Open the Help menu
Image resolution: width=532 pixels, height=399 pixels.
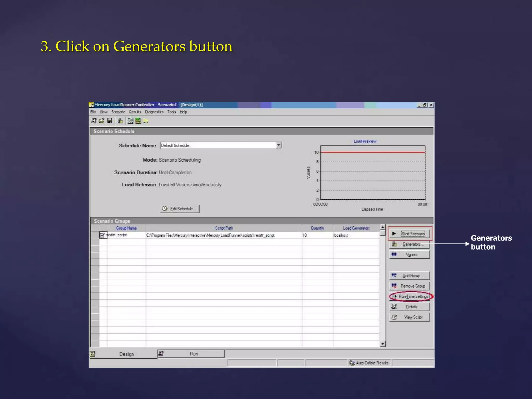coord(183,112)
